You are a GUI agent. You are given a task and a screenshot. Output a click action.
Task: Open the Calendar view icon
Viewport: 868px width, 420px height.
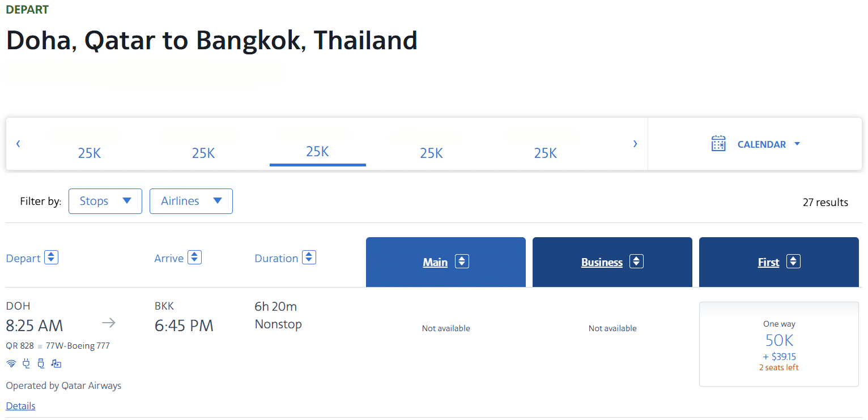pos(718,143)
